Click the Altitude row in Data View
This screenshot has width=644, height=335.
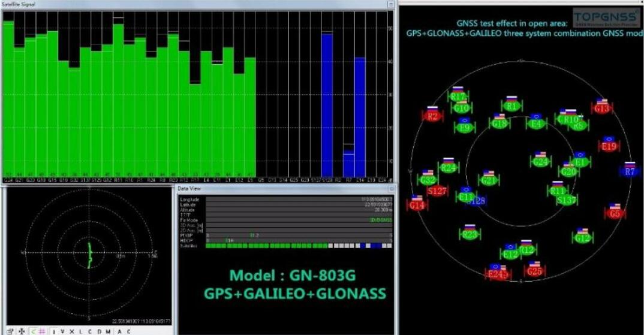pos(286,210)
